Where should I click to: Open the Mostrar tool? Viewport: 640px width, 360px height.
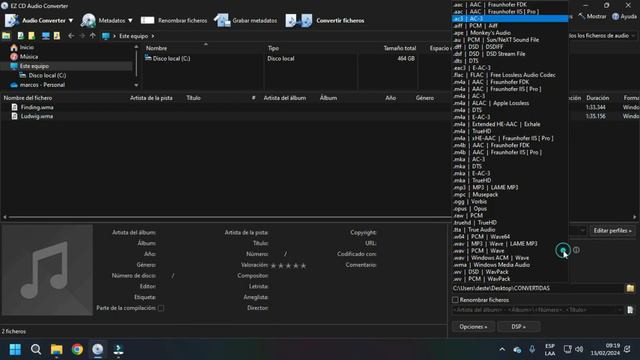pos(593,17)
